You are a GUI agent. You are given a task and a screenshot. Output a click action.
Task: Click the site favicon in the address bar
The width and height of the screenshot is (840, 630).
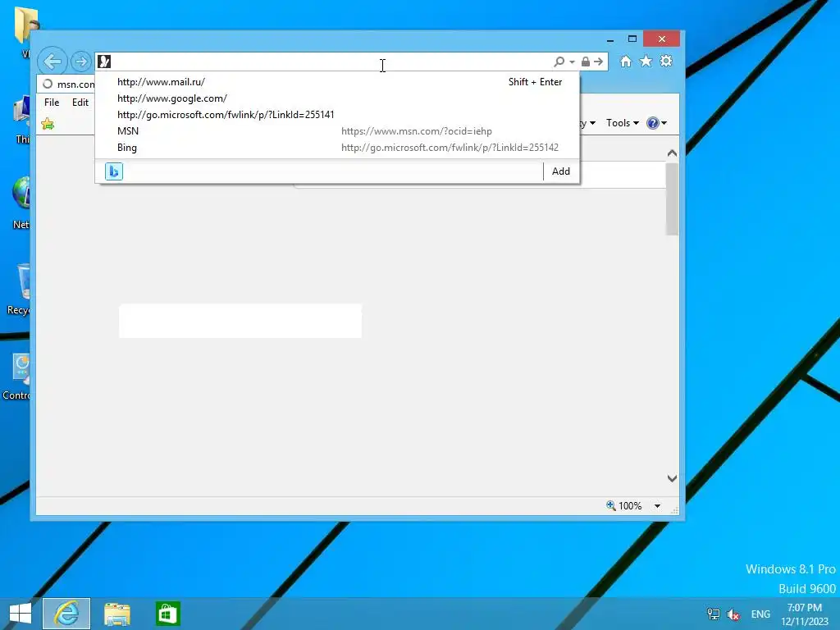pyautogui.click(x=104, y=62)
